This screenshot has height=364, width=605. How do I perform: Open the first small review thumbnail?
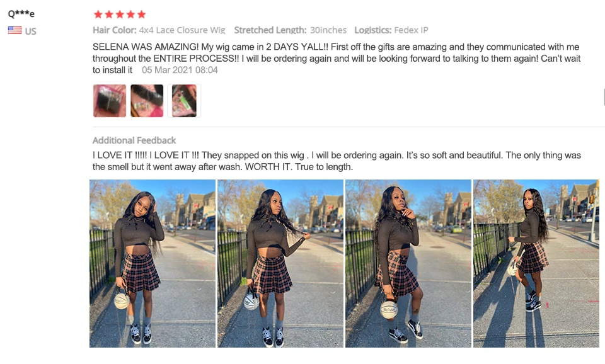(x=110, y=101)
